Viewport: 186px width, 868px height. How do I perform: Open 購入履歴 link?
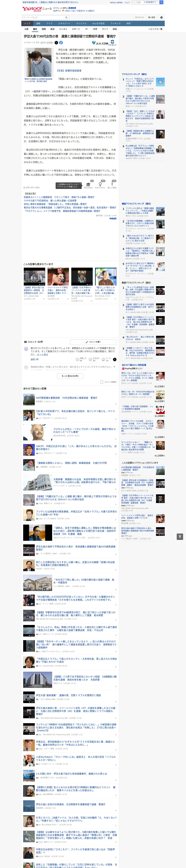pos(151,17)
